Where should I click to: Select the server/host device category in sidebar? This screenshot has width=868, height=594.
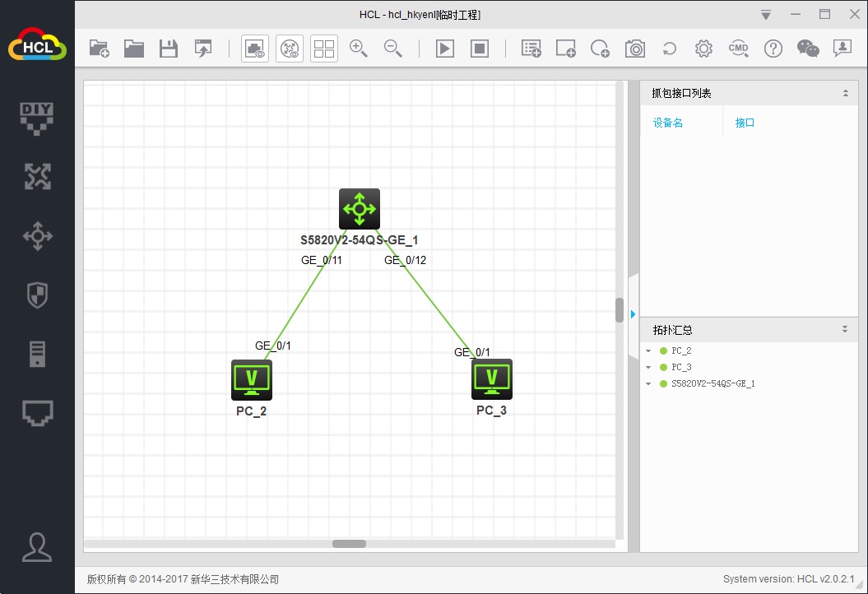tap(37, 355)
